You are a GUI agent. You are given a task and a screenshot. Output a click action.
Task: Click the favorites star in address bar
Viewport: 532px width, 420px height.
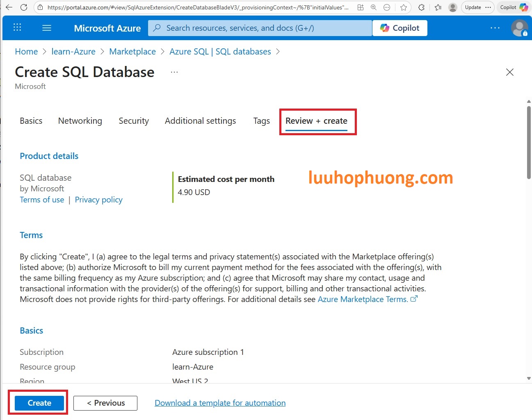tap(404, 7)
